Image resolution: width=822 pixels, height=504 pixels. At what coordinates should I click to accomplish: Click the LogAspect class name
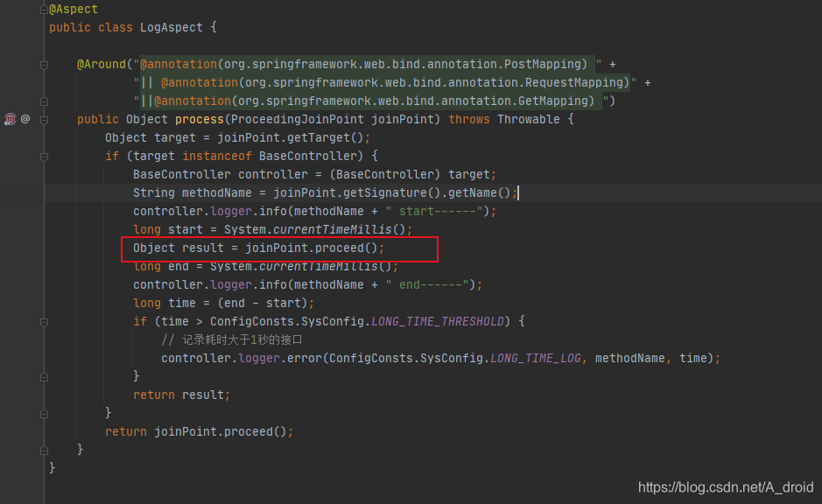(172, 28)
